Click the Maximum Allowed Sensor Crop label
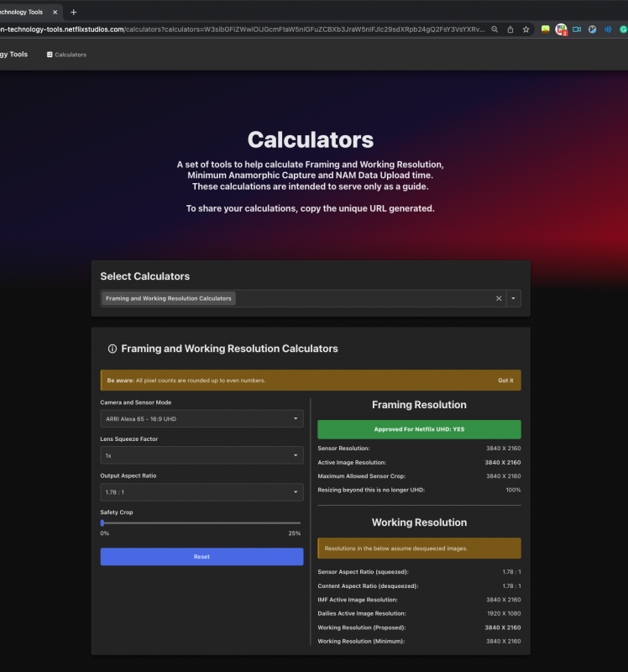 tap(362, 476)
